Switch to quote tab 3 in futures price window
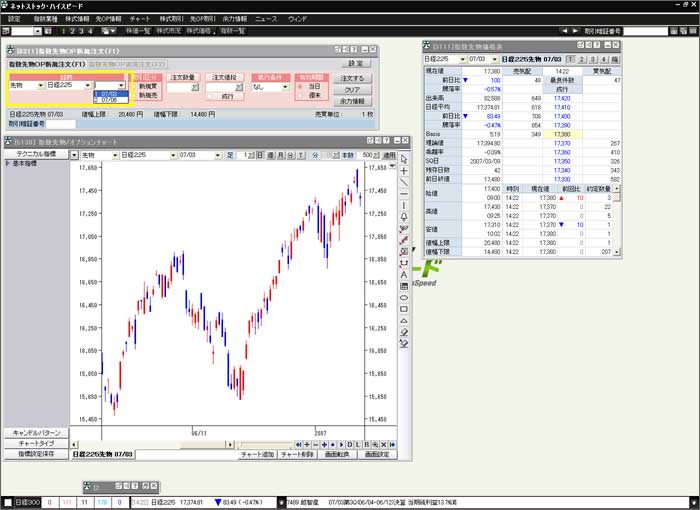The height and width of the screenshot is (510, 700). click(592, 59)
